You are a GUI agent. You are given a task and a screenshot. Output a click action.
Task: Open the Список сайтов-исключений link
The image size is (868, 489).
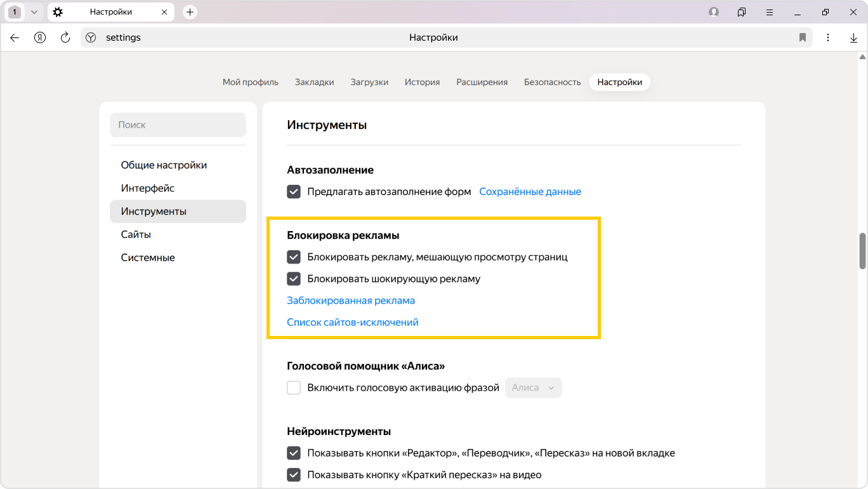[352, 323]
